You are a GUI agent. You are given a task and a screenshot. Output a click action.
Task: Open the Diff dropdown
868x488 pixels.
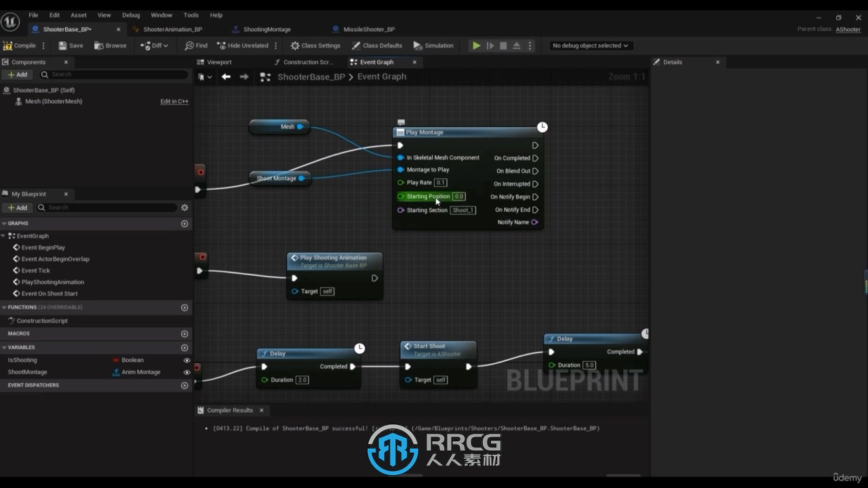tap(155, 45)
